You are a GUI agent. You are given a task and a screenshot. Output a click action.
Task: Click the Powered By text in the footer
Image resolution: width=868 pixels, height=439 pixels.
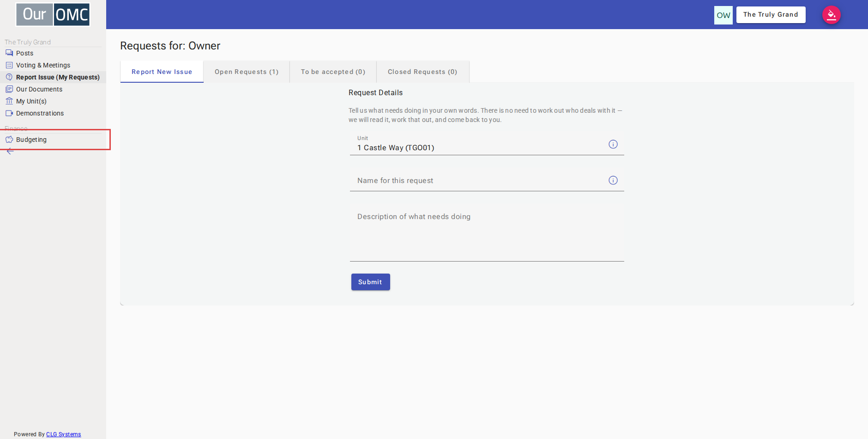tap(29, 434)
